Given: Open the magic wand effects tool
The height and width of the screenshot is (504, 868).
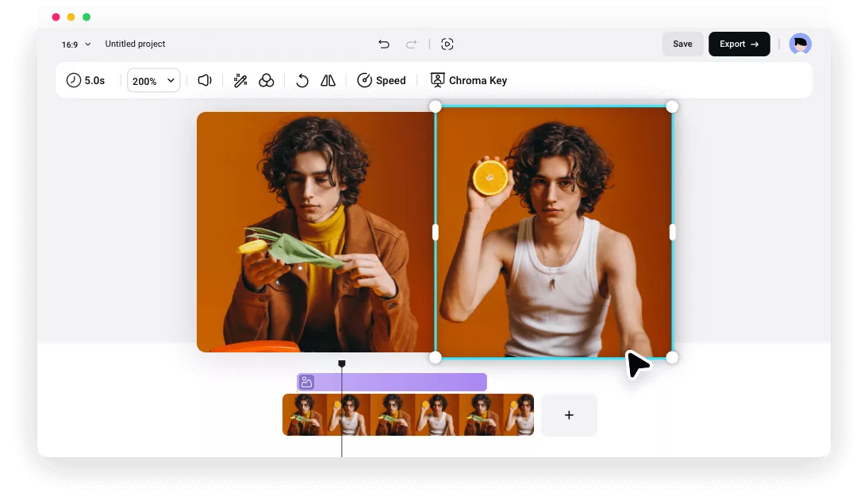Looking at the screenshot, I should coord(240,80).
